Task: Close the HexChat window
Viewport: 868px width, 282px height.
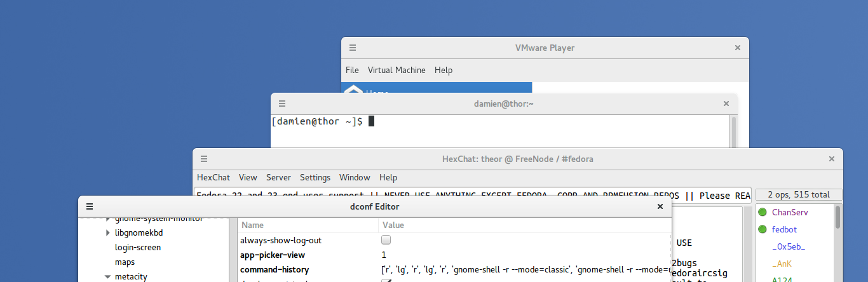Action: coord(832,159)
